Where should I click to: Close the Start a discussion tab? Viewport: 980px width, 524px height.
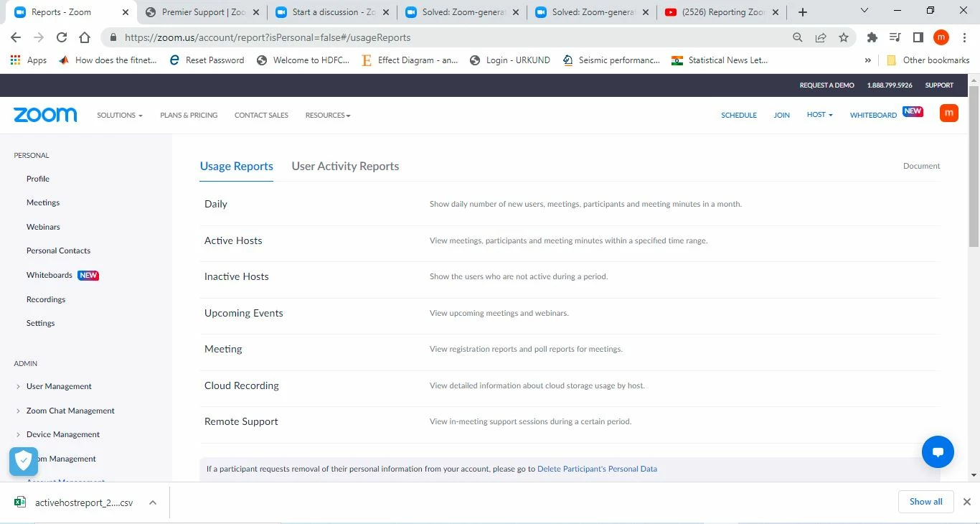click(x=385, y=12)
